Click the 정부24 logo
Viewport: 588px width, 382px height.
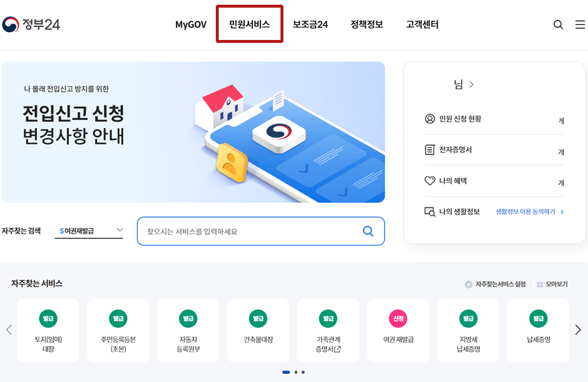point(31,24)
